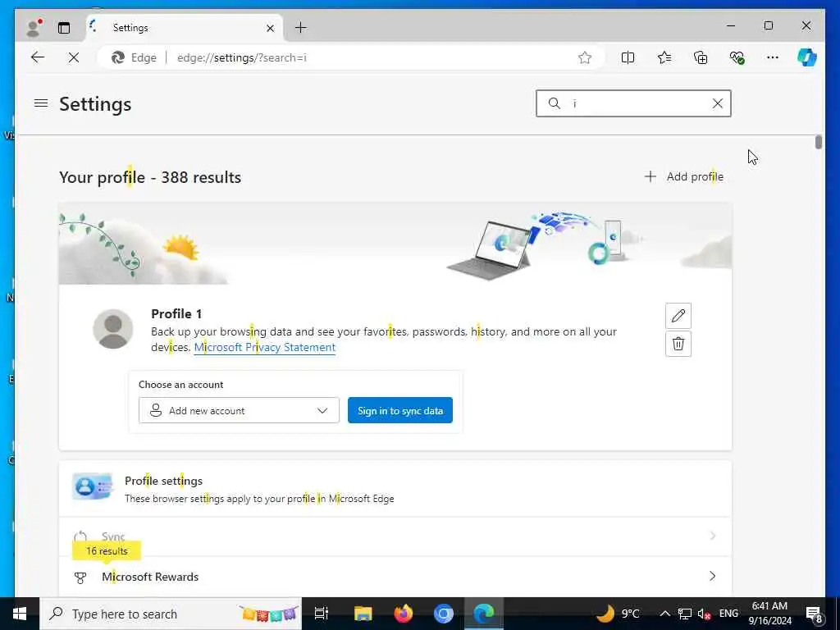Click the Windows taskbar search box

(171, 614)
